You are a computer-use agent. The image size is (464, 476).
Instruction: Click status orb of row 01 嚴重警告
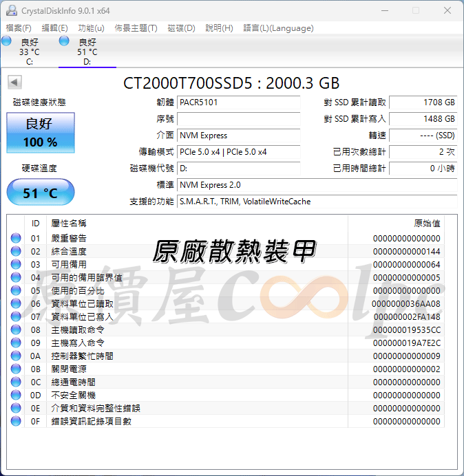16,238
